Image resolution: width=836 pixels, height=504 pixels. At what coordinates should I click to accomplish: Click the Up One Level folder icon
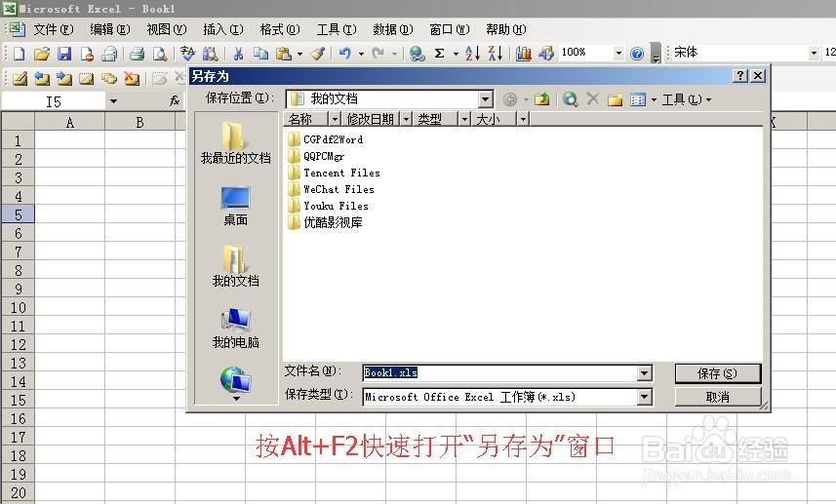[542, 99]
